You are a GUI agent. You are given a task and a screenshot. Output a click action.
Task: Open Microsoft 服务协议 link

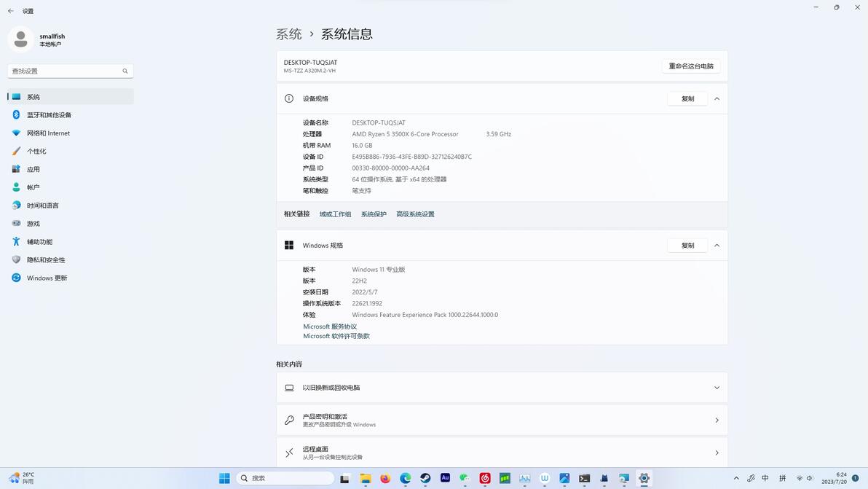(330, 326)
